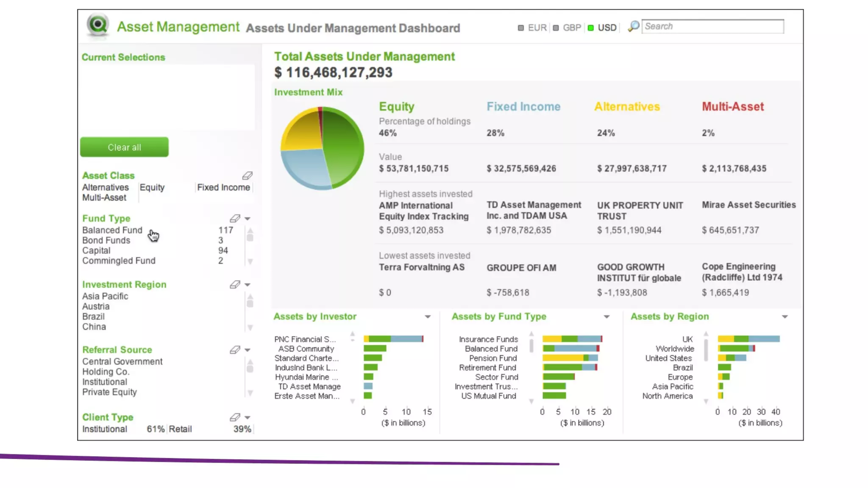This screenshot has width=868, height=488.
Task: Click the eraser icon beside Asset Class
Action: coord(247,175)
